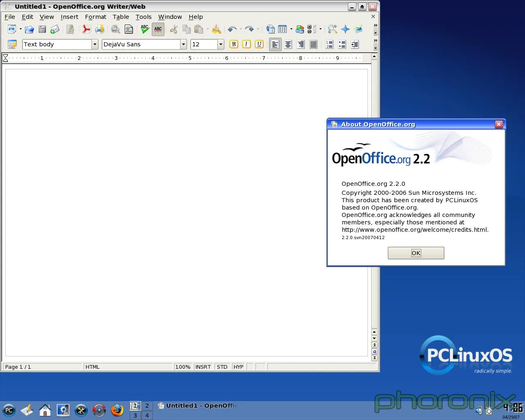
Task: Open the DejaVu Sans font name dropdown
Action: point(183,44)
